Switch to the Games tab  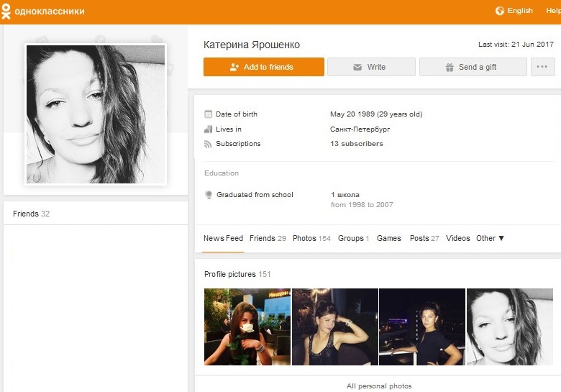(x=389, y=238)
